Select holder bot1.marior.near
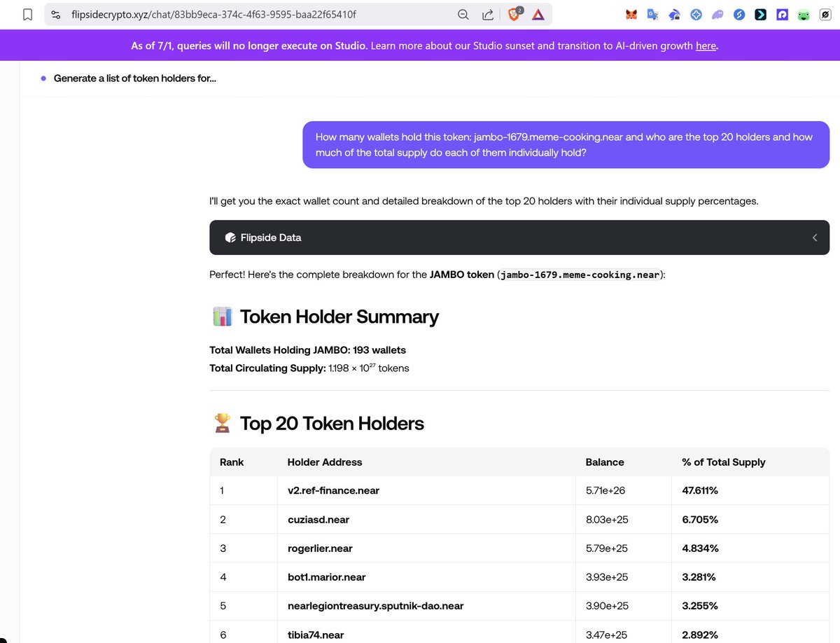The image size is (840, 643). 326,577
